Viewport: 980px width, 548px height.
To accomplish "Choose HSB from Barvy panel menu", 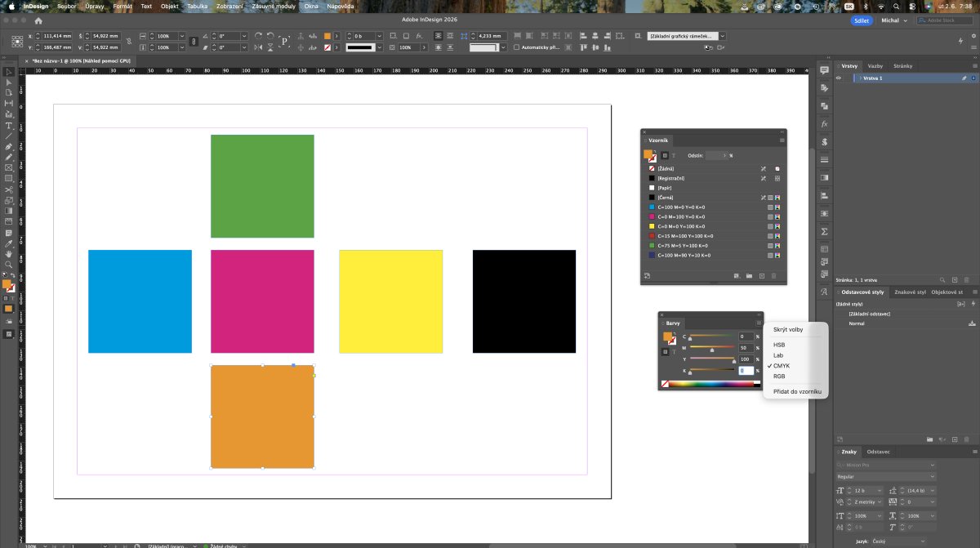I will (x=779, y=345).
